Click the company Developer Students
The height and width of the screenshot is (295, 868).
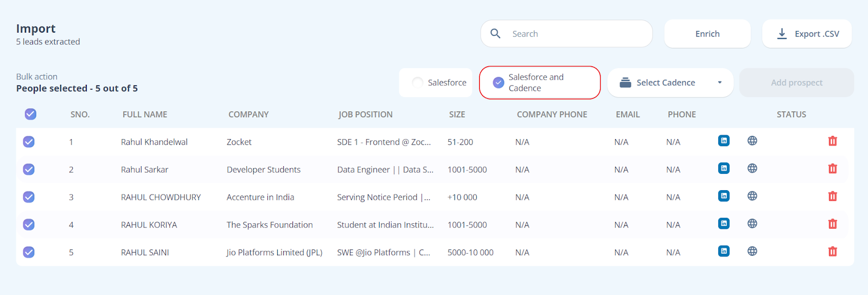pyautogui.click(x=264, y=170)
